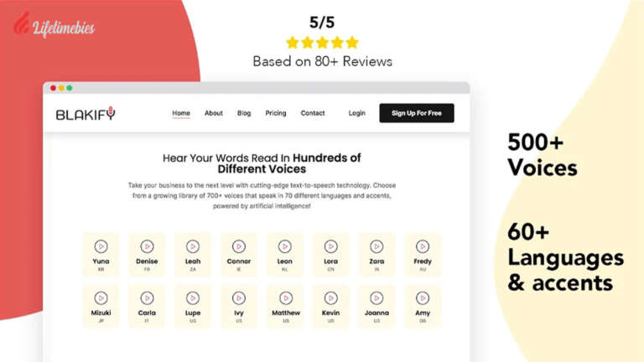Play the Zara voice sample
Viewport: 644px width, 362px height.
(377, 246)
